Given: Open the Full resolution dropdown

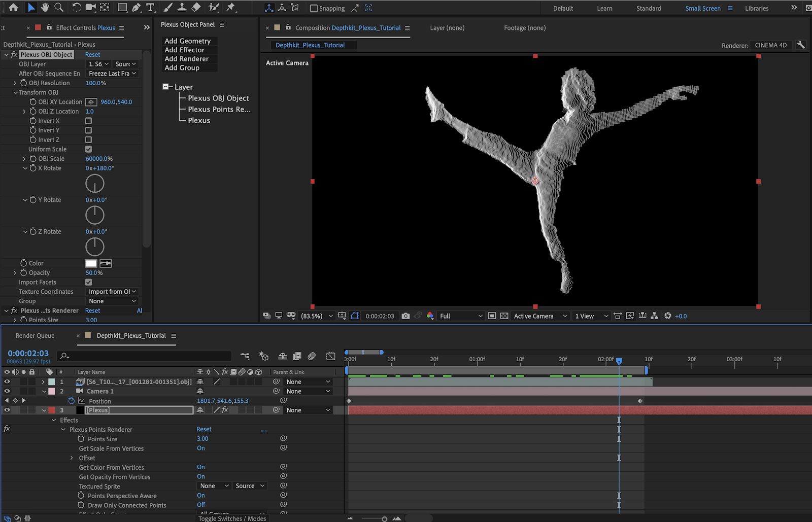Looking at the screenshot, I should coord(461,316).
